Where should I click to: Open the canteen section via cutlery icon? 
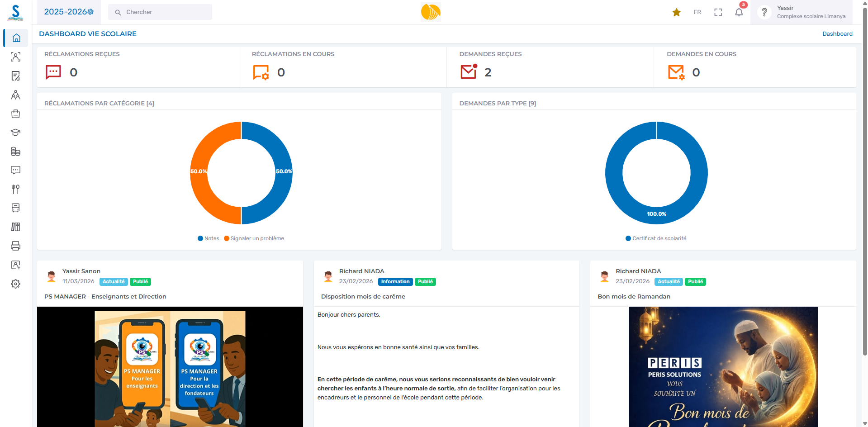pos(16,189)
